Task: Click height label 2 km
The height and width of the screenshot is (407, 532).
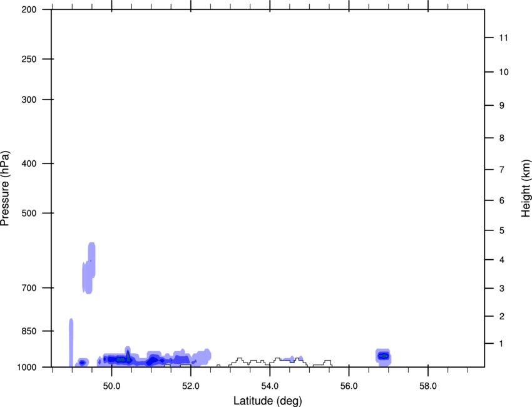Action: pos(502,316)
